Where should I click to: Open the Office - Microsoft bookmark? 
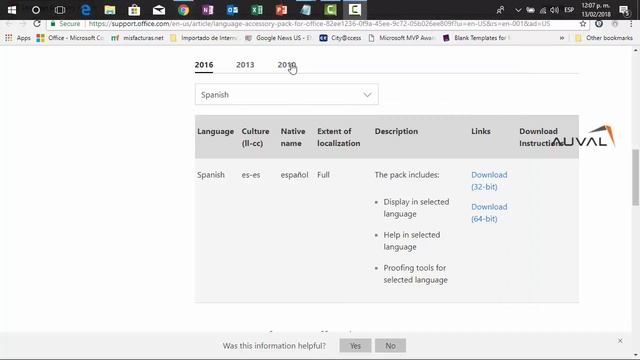pos(70,38)
